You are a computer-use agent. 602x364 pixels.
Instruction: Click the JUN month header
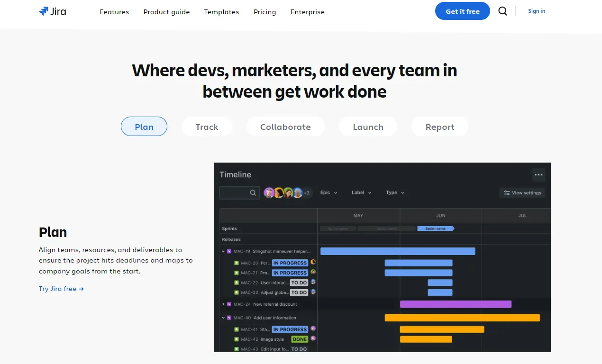pyautogui.click(x=441, y=215)
